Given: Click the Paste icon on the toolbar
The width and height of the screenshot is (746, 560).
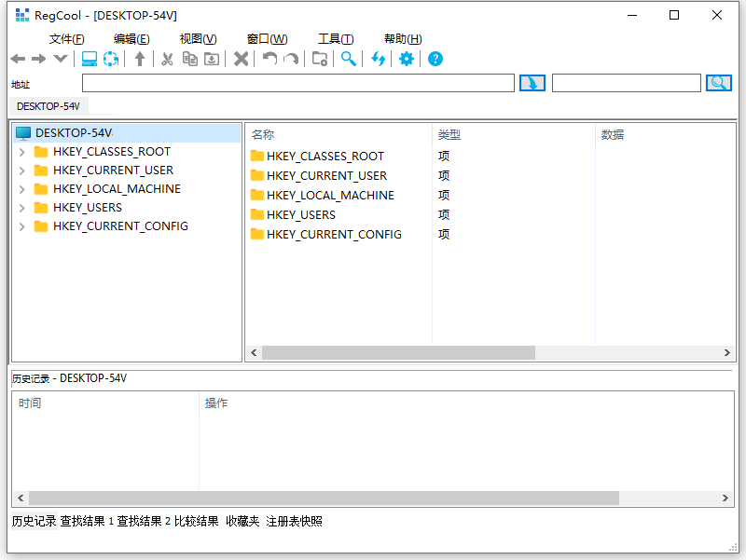Looking at the screenshot, I should pyautogui.click(x=212, y=59).
